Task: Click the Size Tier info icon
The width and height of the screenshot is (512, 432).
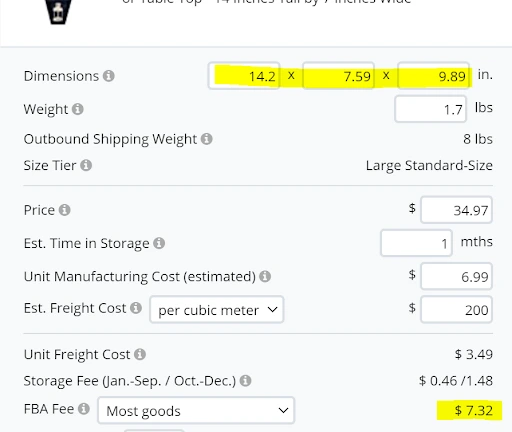Action: pyautogui.click(x=86, y=165)
